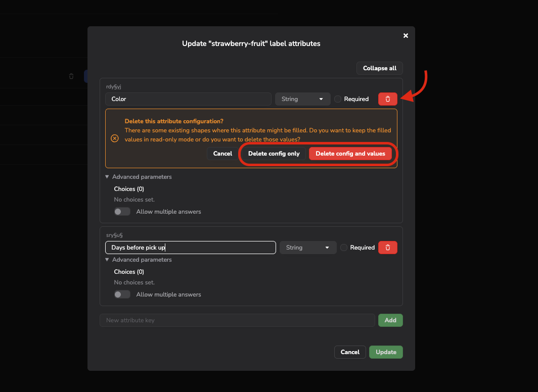Screen dimensions: 538x392
Task: Click the New attribute key field
Action: 237,320
